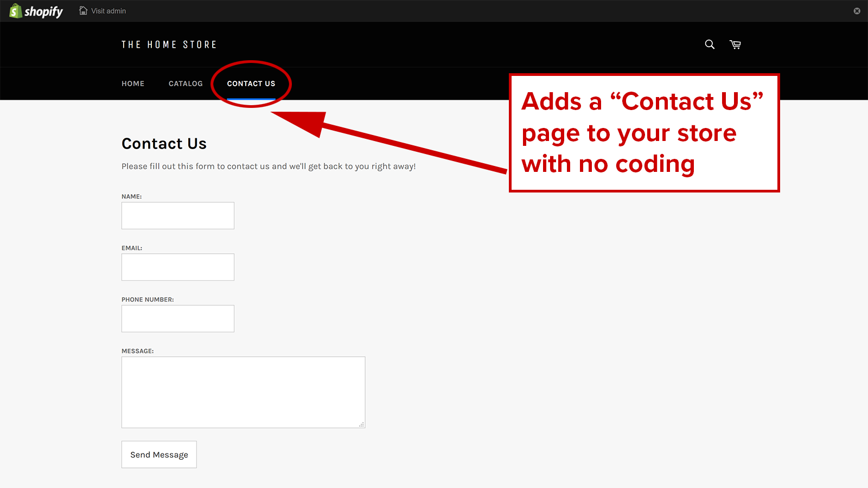Click the Shopify logo
868x488 pixels.
pos(36,11)
